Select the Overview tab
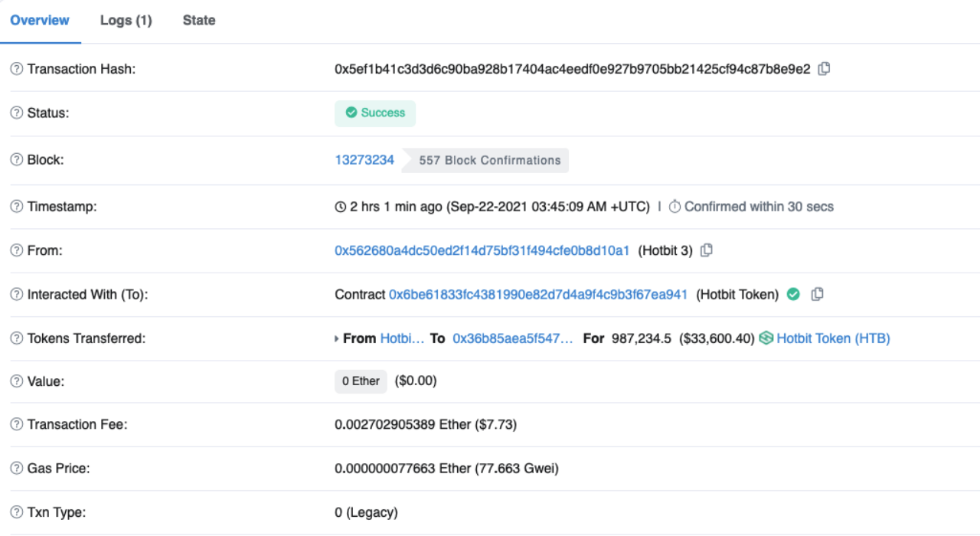This screenshot has height=536, width=980. 40,21
